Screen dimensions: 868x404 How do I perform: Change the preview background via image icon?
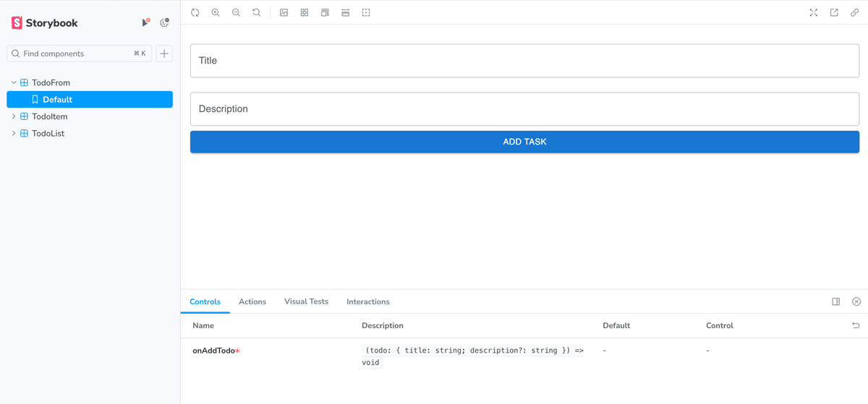284,12
